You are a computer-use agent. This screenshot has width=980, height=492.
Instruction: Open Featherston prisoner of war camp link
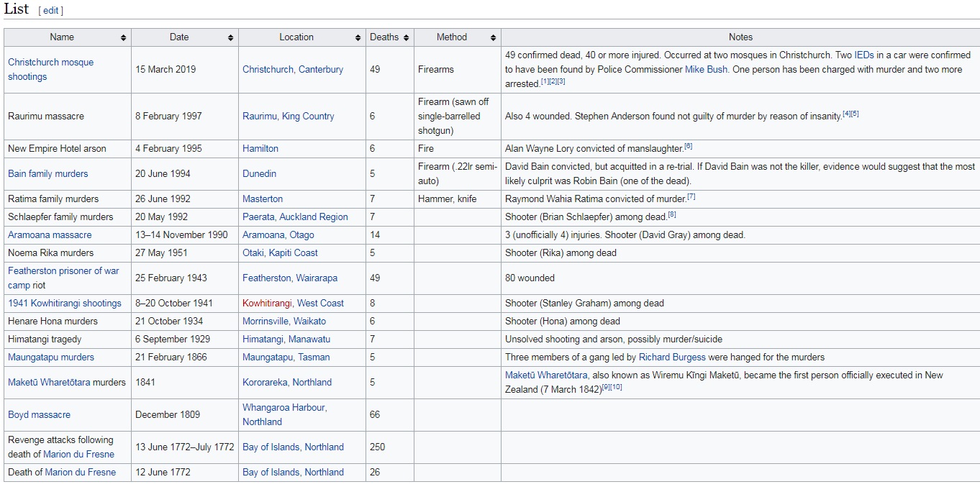pyautogui.click(x=63, y=271)
